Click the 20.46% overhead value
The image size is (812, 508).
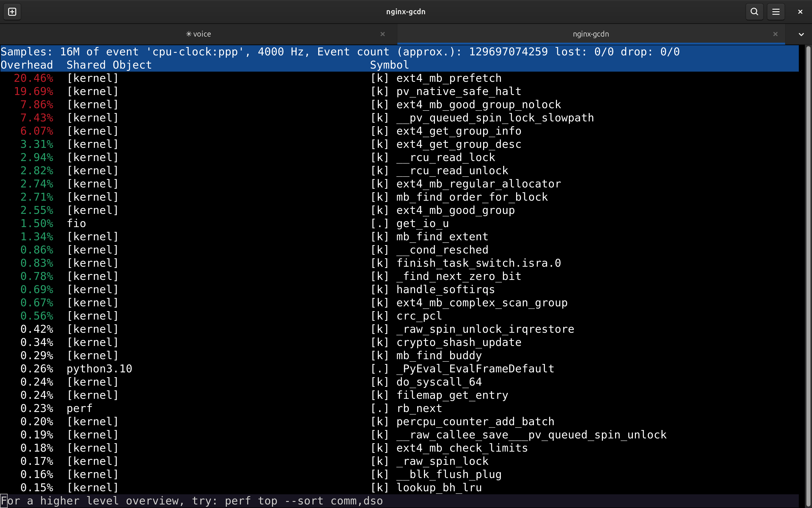click(33, 78)
